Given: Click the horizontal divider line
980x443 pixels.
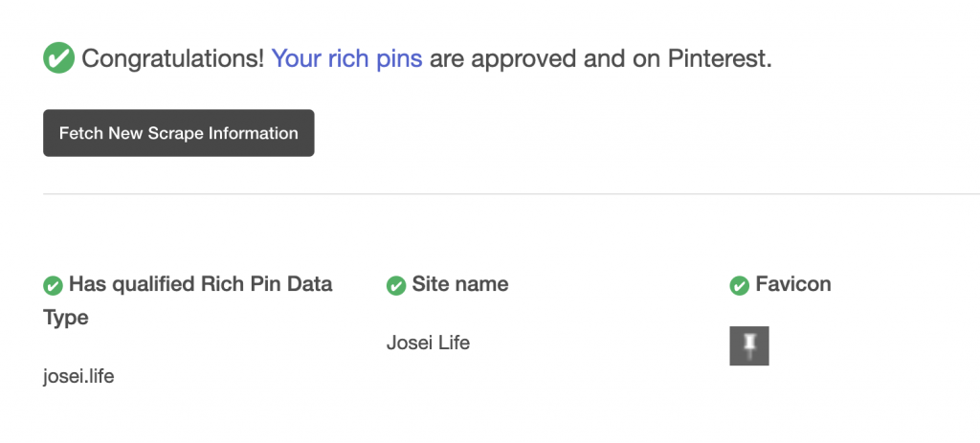Looking at the screenshot, I should click(x=511, y=193).
